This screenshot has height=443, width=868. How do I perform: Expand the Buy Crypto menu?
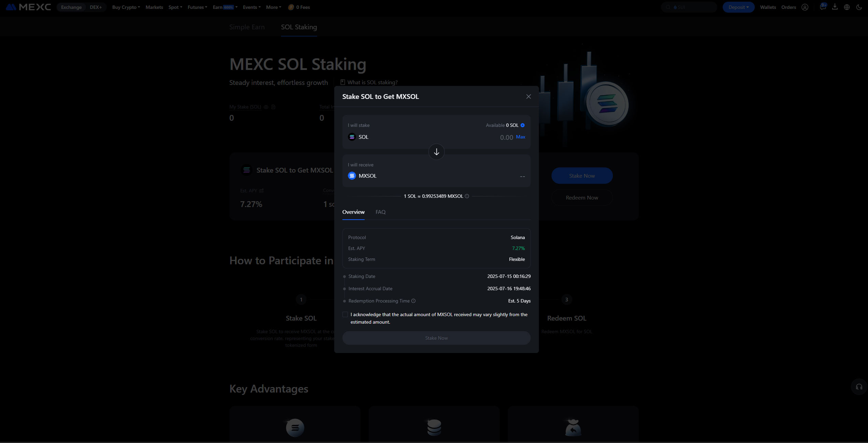coord(126,7)
